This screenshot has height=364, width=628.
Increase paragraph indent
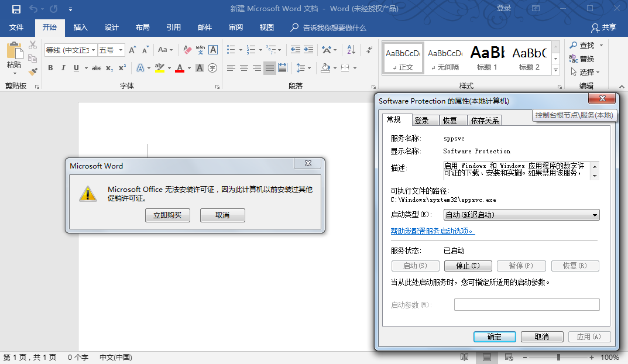tap(308, 50)
